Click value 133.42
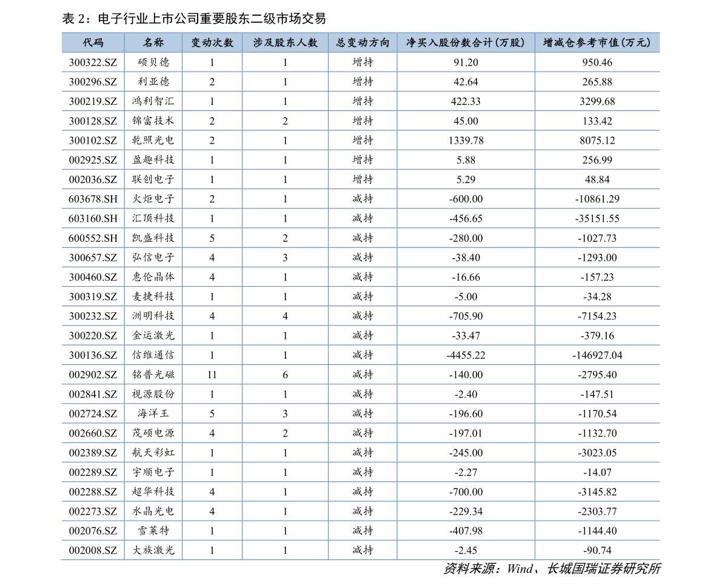This screenshot has width=722, height=588. point(597,121)
